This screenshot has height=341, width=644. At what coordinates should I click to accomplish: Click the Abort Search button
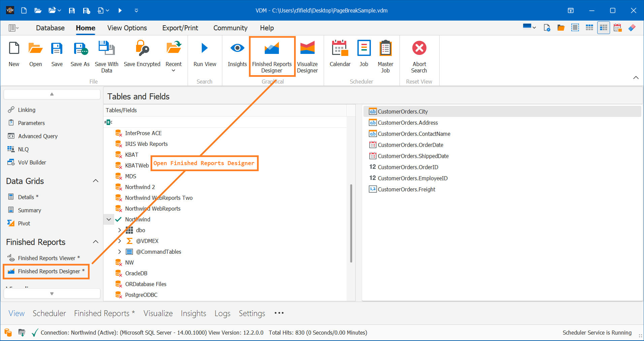(x=419, y=56)
